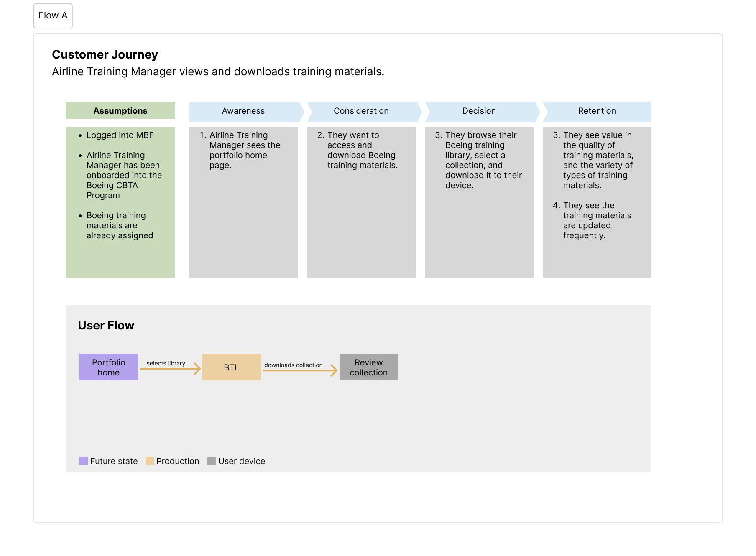
Task: Click the User Flow heading
Action: point(106,325)
